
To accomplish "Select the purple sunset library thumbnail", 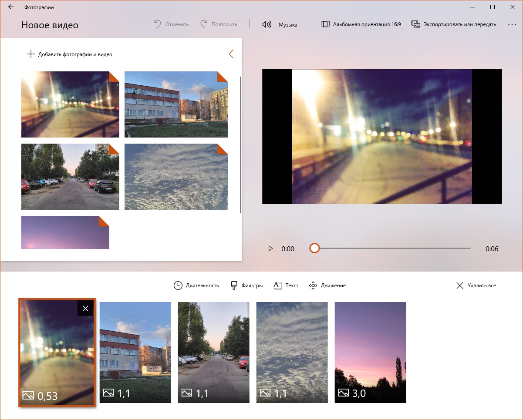I will click(x=65, y=232).
